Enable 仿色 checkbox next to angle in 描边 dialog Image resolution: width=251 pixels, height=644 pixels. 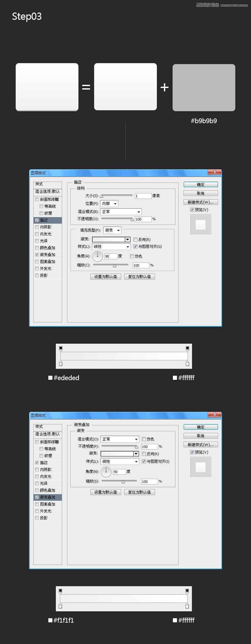[132, 256]
